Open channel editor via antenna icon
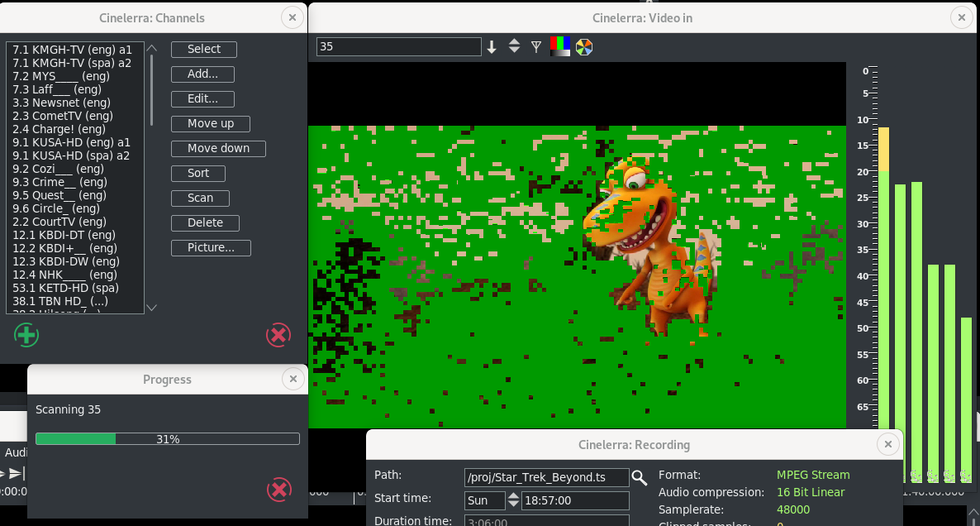 [536, 47]
